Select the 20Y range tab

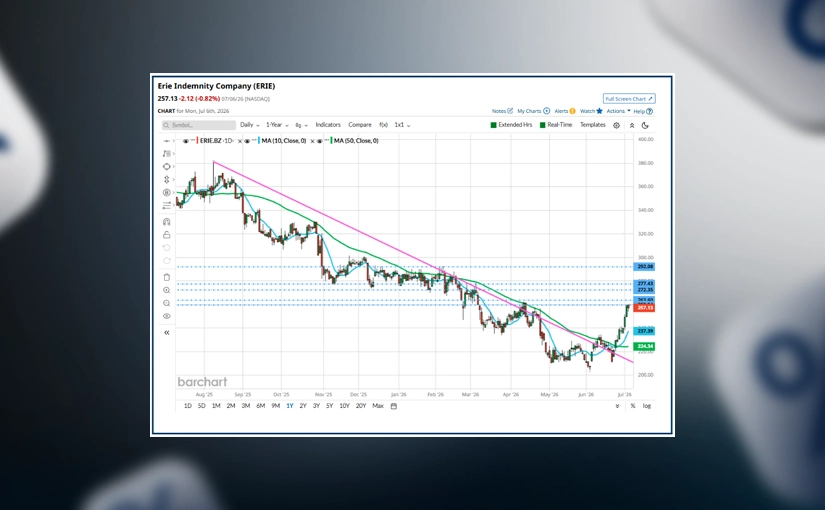[361, 406]
